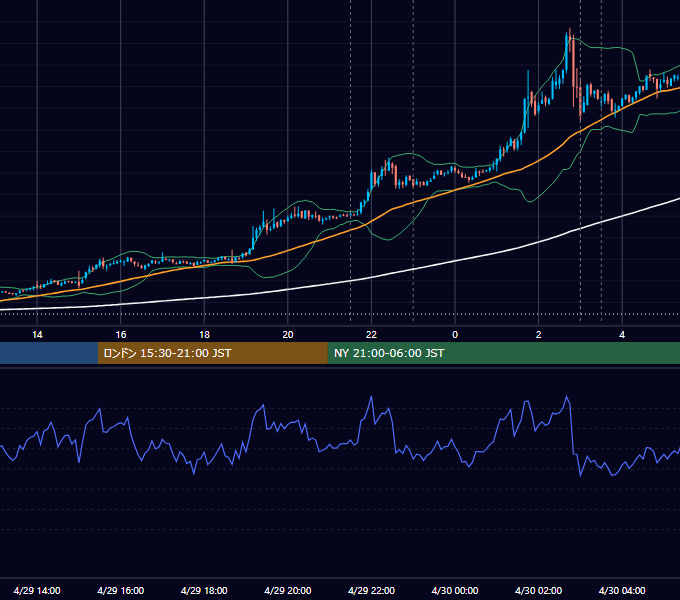Click hour label 22 on price chart axis
Screen dimensions: 680x600
click(371, 334)
